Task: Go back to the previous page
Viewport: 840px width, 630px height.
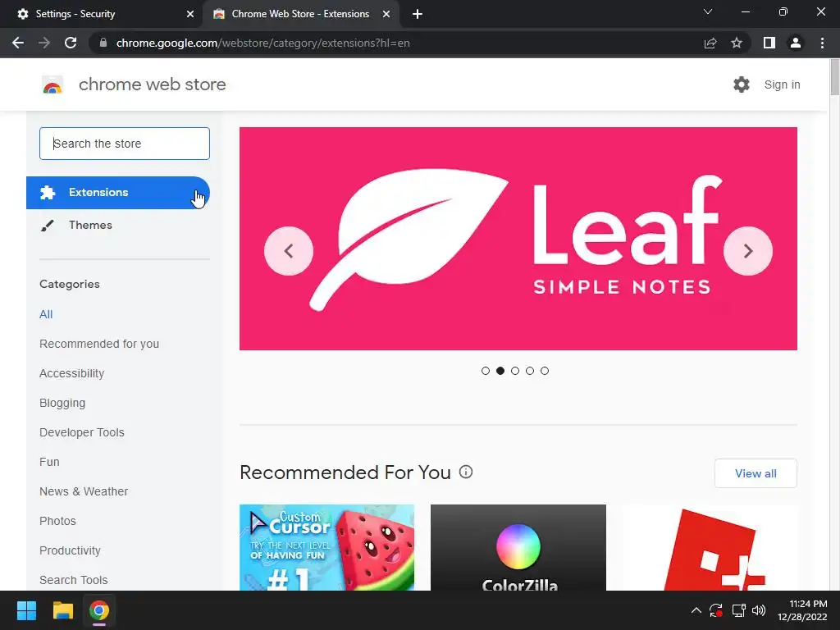Action: point(18,43)
